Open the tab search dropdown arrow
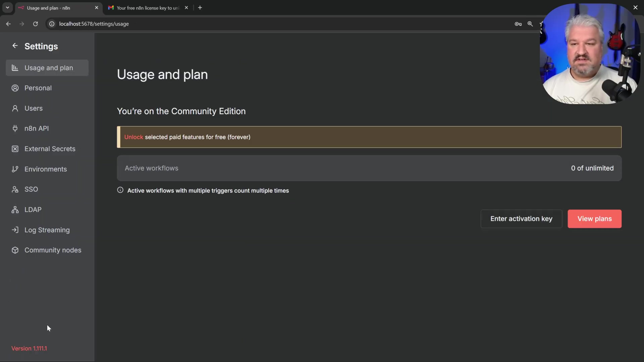Screen dimensions: 644x362 (x=7, y=8)
